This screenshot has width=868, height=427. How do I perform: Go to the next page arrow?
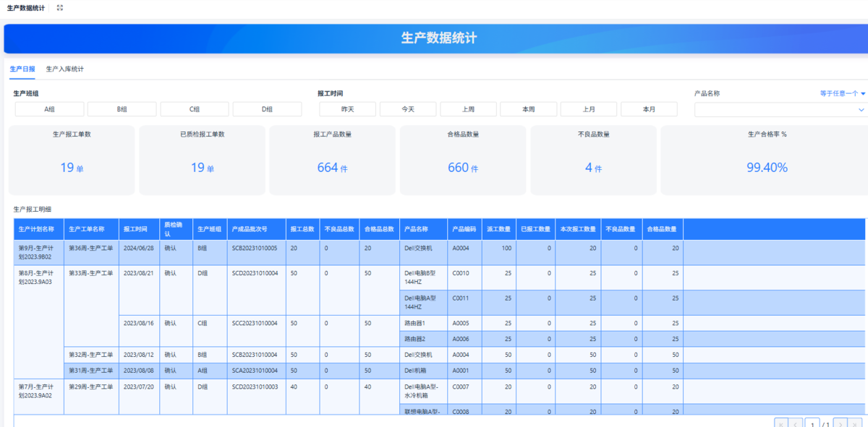pos(841,423)
